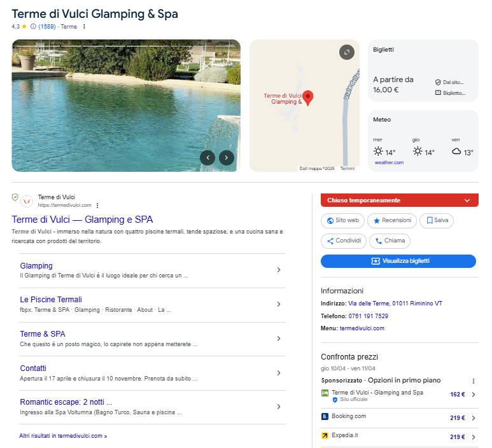Image resolution: width=492 pixels, height=448 pixels.
Task: Open the thermal pool photo
Action: click(x=126, y=106)
